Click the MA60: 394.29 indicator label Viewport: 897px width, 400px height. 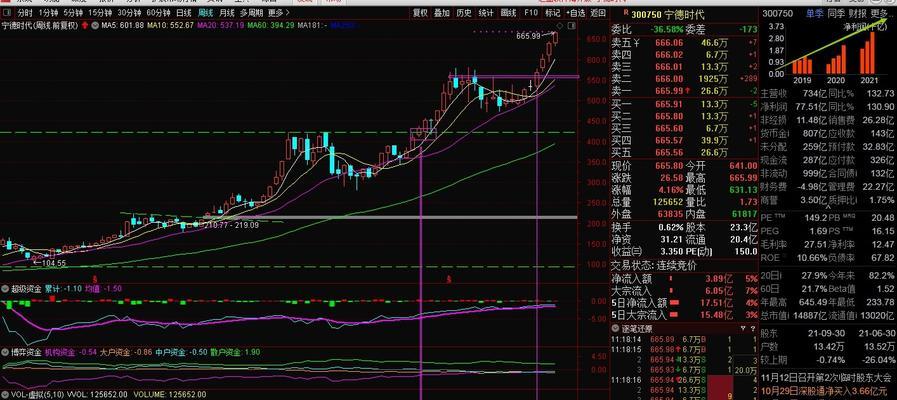(x=271, y=25)
